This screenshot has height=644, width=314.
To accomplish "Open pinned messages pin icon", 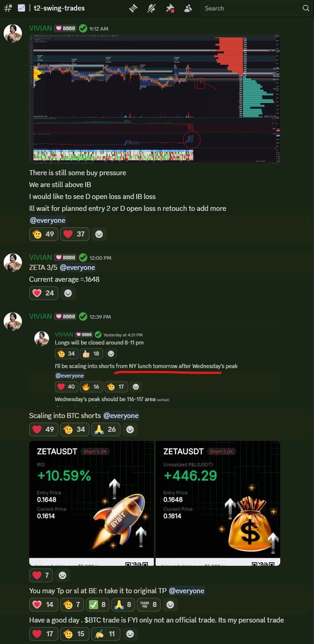I will tap(170, 8).
